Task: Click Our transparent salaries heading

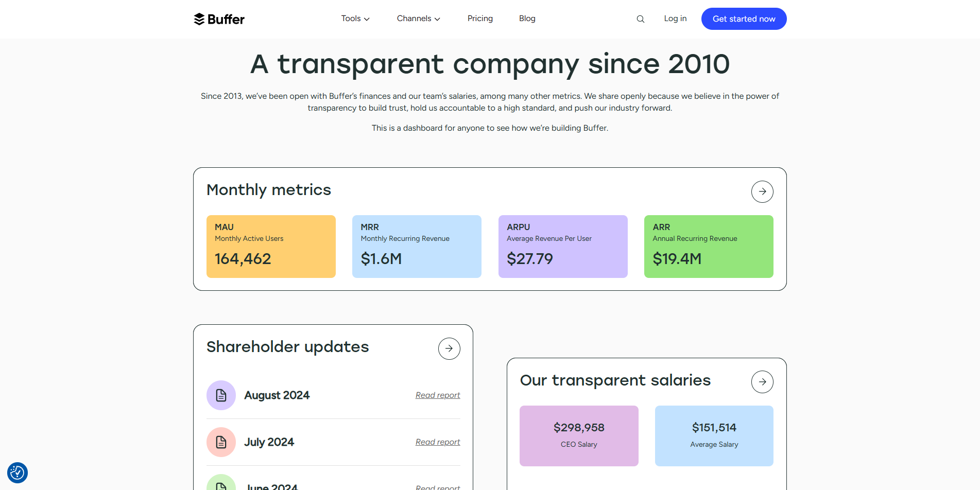Action: [x=615, y=380]
